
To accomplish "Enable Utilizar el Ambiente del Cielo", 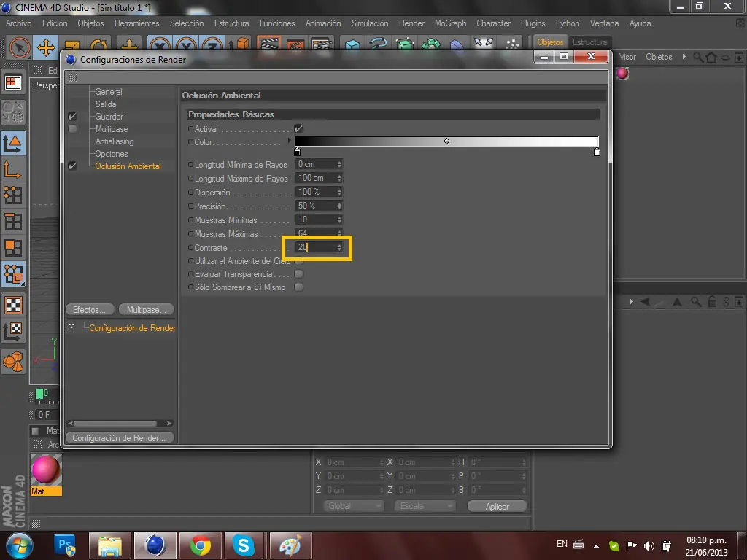I will coord(298,261).
